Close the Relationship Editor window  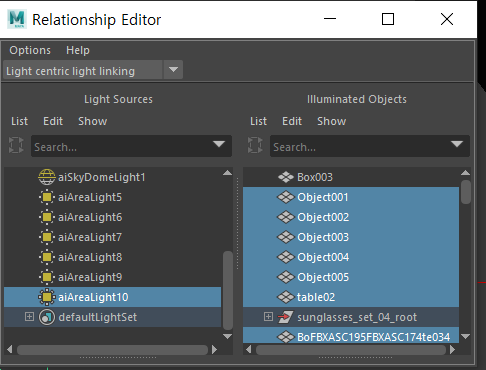coord(447,19)
